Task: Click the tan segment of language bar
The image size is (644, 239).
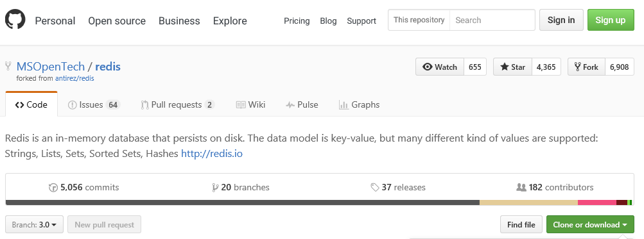Action: [x=528, y=202]
